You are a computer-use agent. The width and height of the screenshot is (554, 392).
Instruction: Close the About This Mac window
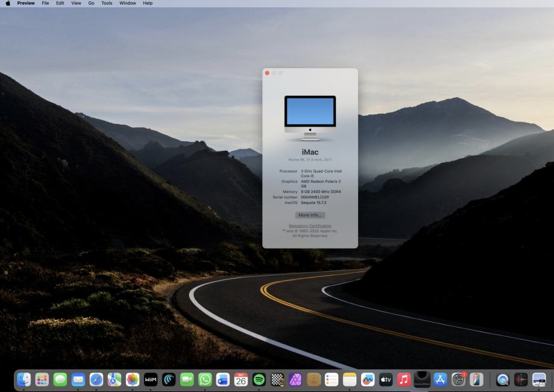pos(267,73)
